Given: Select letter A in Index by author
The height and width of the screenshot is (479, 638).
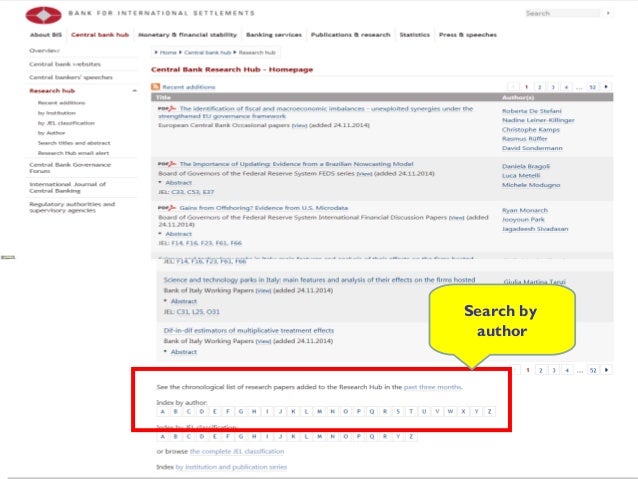Looking at the screenshot, I should (x=163, y=411).
